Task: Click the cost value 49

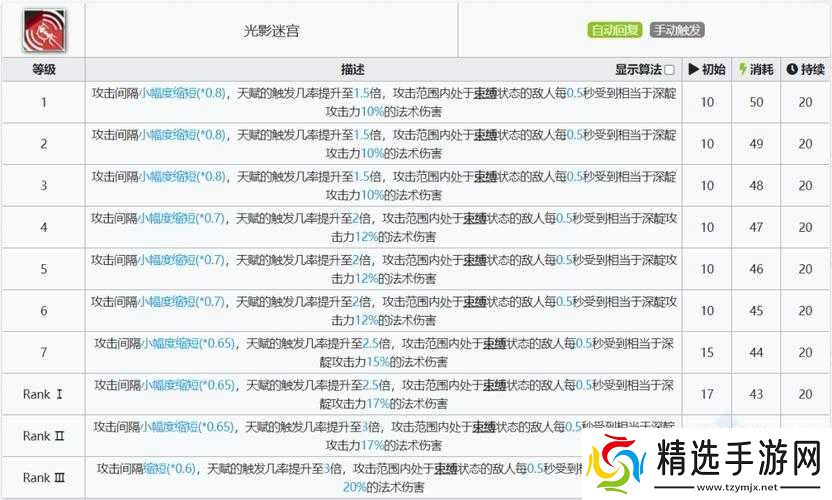Action: pyautogui.click(x=756, y=144)
